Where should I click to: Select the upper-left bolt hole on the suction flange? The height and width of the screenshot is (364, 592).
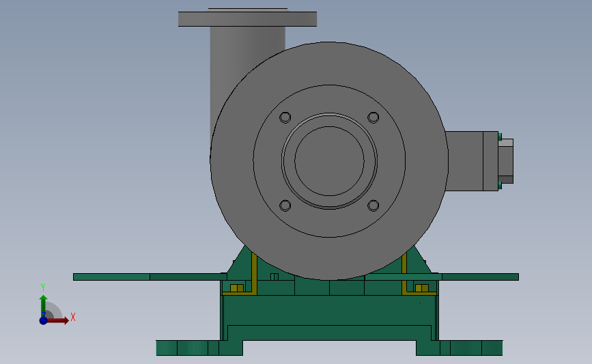tap(285, 117)
